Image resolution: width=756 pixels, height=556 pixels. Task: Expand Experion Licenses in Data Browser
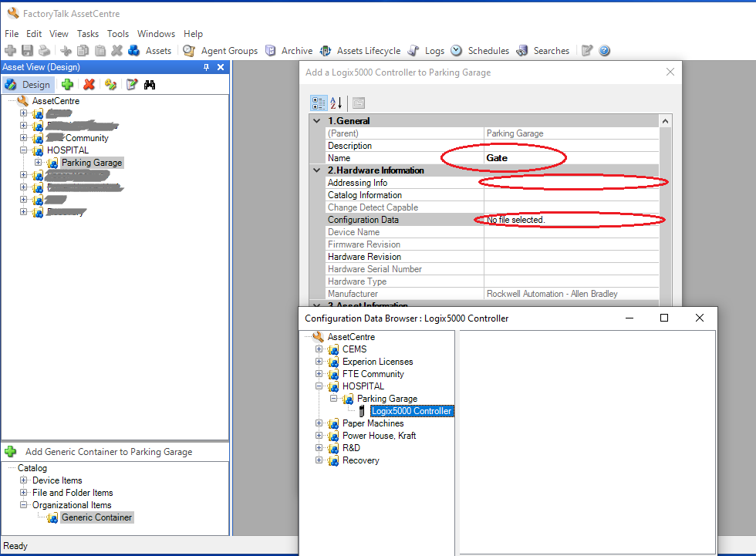[319, 362]
